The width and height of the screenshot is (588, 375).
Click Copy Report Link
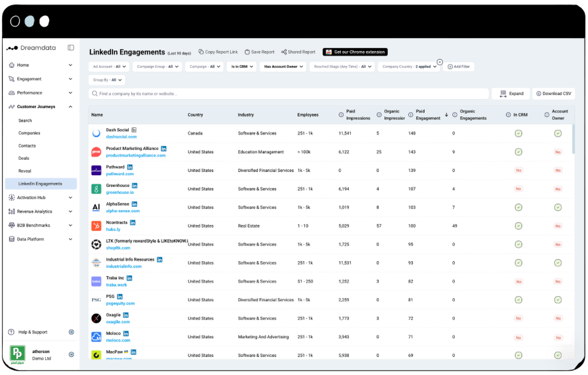pyautogui.click(x=218, y=52)
